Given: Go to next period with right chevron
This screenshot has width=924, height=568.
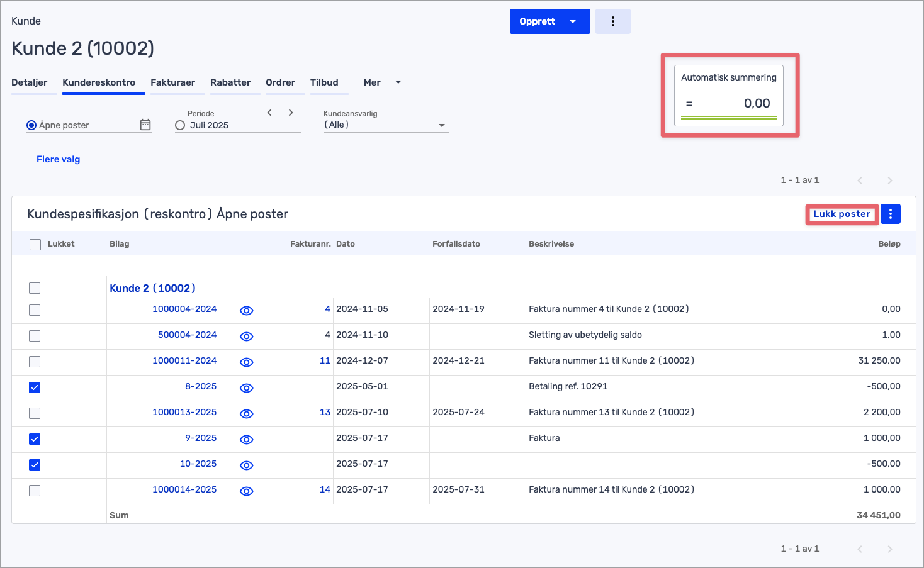Looking at the screenshot, I should coord(291,113).
